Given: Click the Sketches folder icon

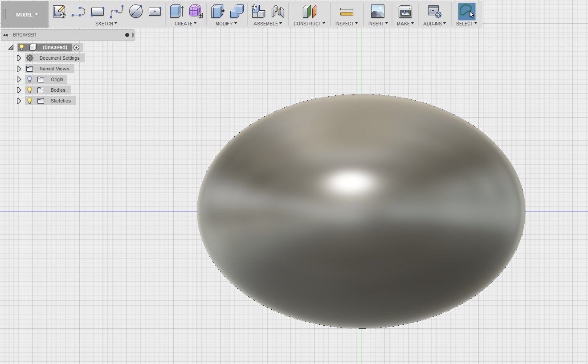Looking at the screenshot, I should (41, 101).
